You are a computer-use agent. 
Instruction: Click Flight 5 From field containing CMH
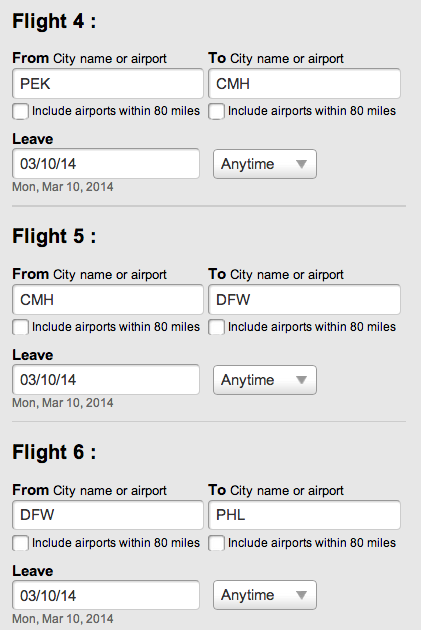[x=108, y=299]
